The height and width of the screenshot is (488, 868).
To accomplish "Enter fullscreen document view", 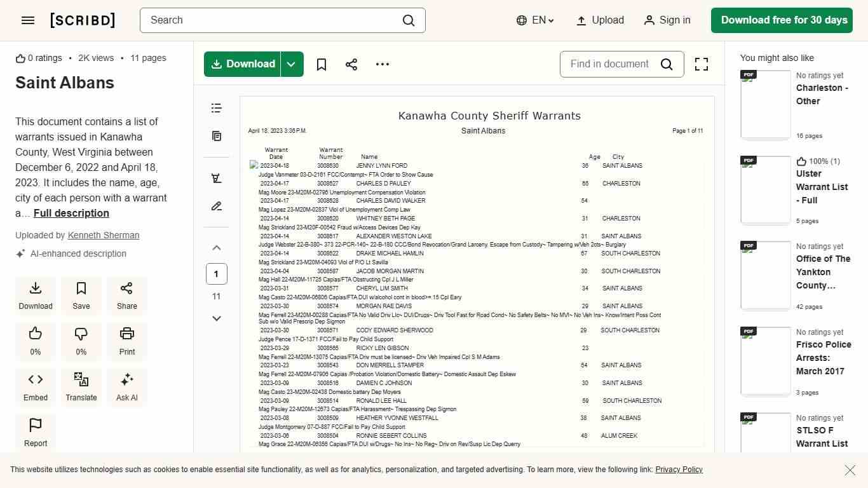I will click(702, 64).
